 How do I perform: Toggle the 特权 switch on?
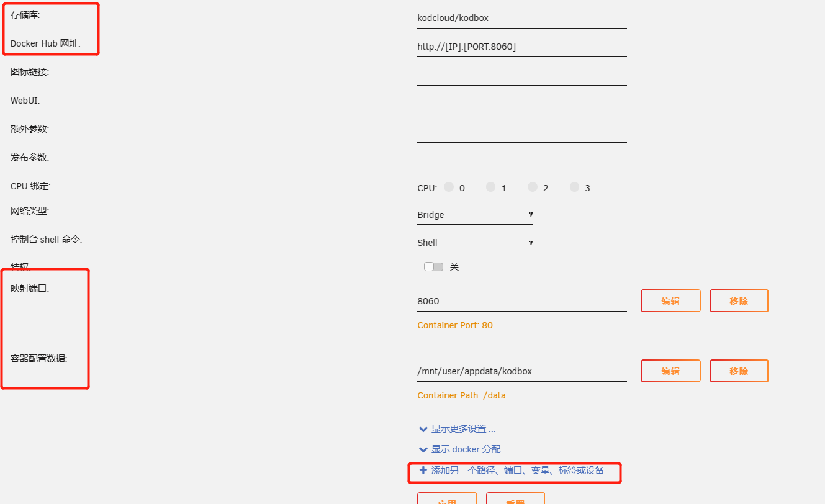pos(433,267)
